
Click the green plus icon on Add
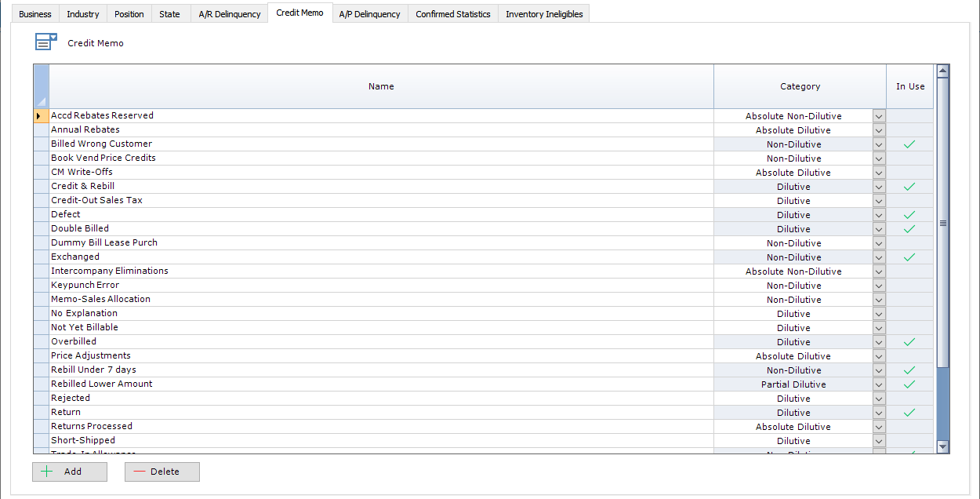pos(49,472)
